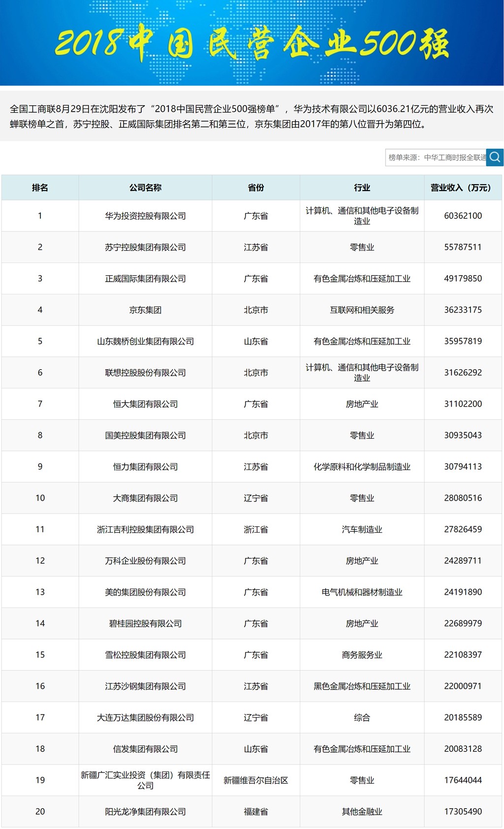Select 阳光龙净集团有限公司 in rank 20
504x829 pixels.
click(145, 812)
